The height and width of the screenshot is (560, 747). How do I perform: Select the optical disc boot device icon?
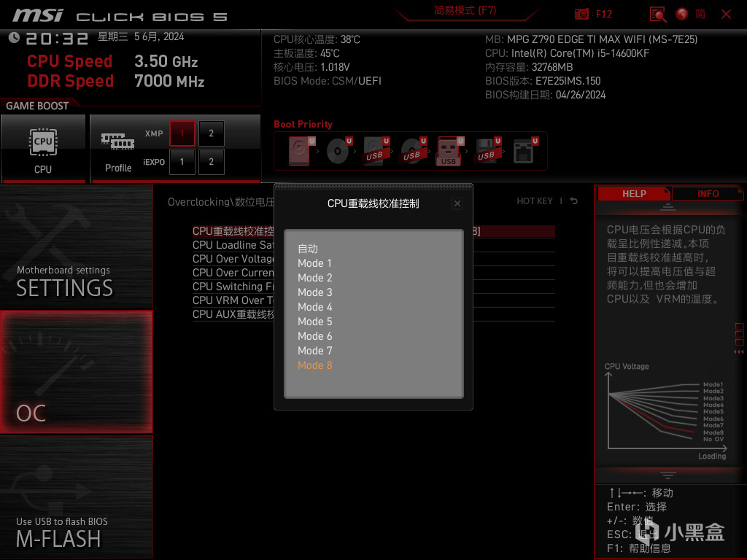(x=338, y=151)
